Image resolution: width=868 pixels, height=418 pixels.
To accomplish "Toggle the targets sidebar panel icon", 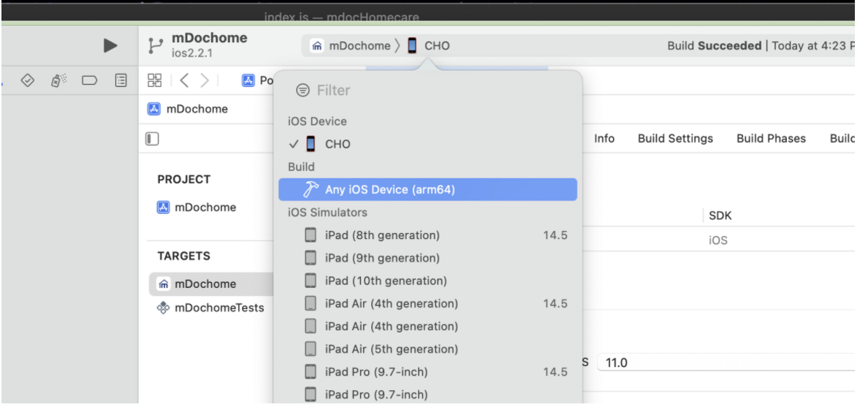I will point(152,138).
